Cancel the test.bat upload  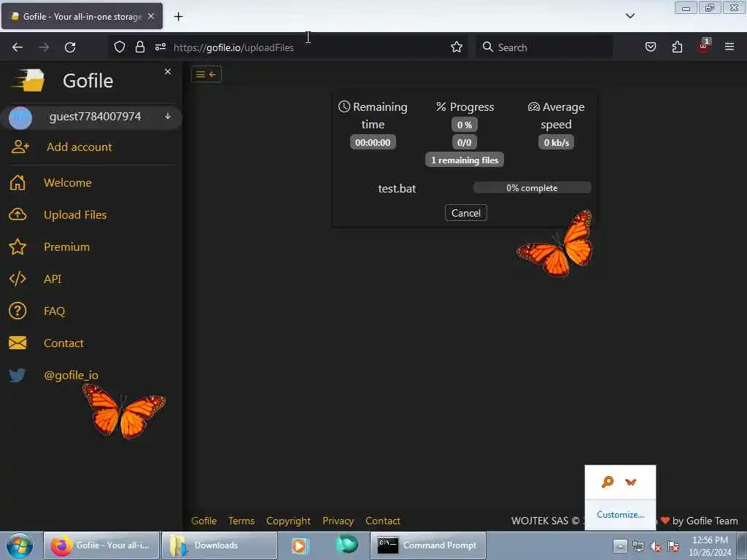[466, 213]
